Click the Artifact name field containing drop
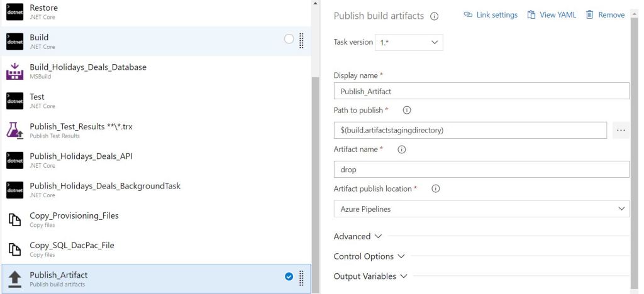 (481, 170)
